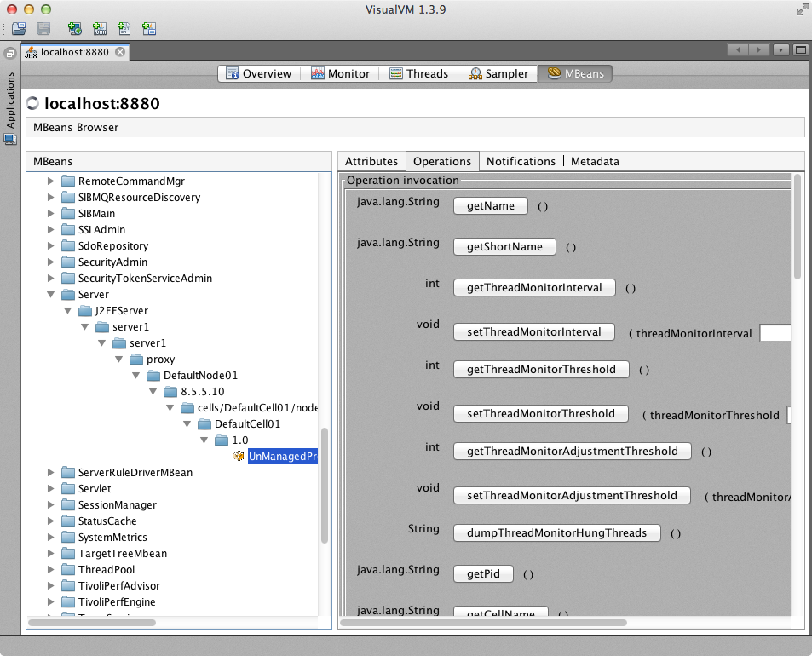The height and width of the screenshot is (656, 812).
Task: Collapse the proxy tree node
Action: coord(119,359)
